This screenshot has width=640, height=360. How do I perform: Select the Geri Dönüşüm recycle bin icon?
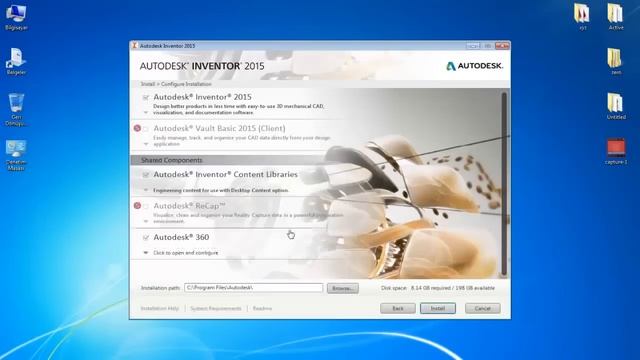[x=16, y=109]
